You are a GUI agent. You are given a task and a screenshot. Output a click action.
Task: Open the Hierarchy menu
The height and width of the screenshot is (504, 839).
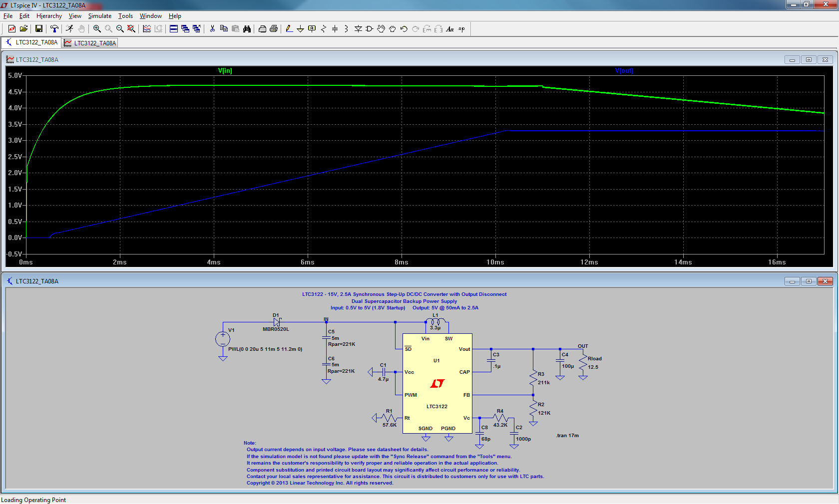point(49,16)
